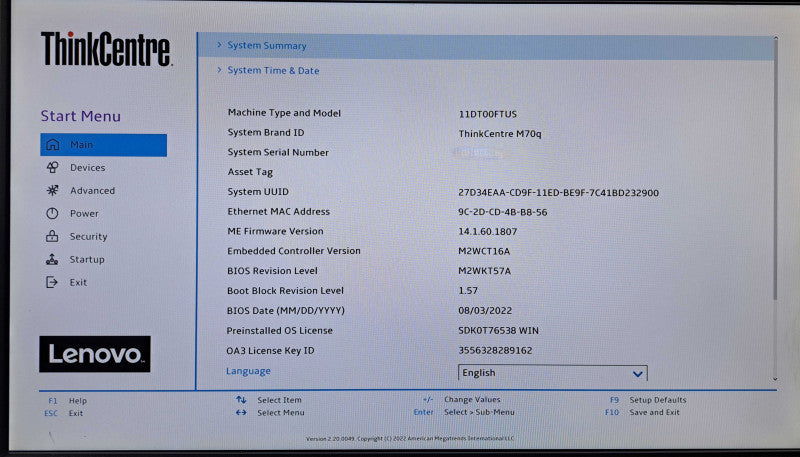Click the up-down arrows Select Item icon
800x457 pixels.
pyautogui.click(x=241, y=400)
